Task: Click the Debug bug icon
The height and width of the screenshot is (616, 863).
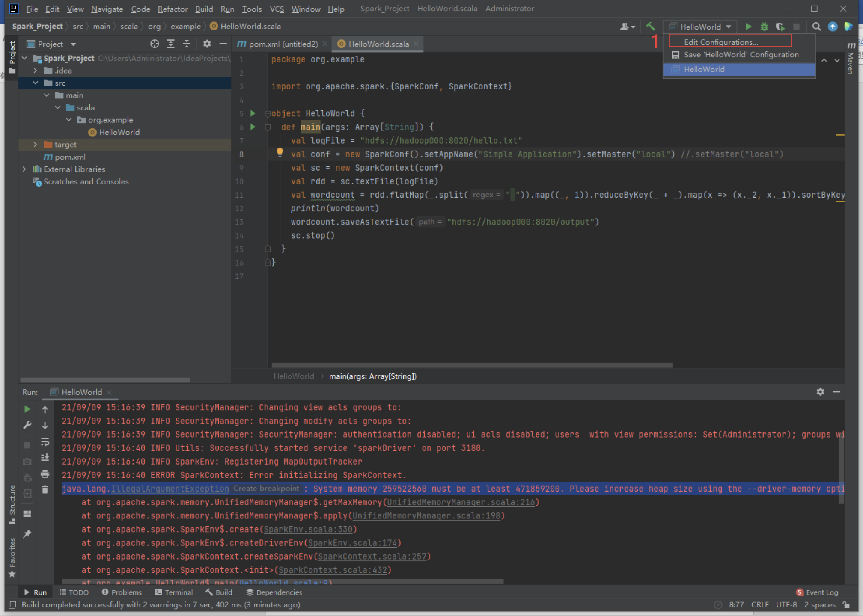Action: pyautogui.click(x=764, y=27)
